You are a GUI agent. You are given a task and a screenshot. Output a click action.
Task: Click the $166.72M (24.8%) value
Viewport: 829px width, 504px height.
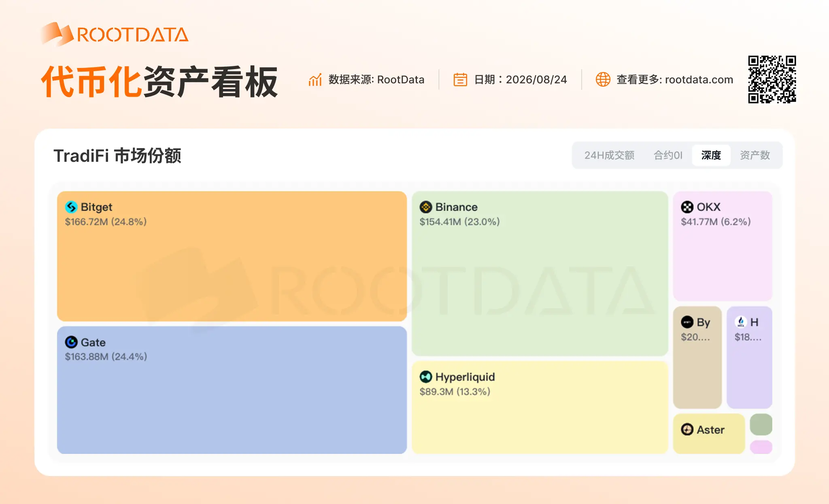click(x=106, y=222)
